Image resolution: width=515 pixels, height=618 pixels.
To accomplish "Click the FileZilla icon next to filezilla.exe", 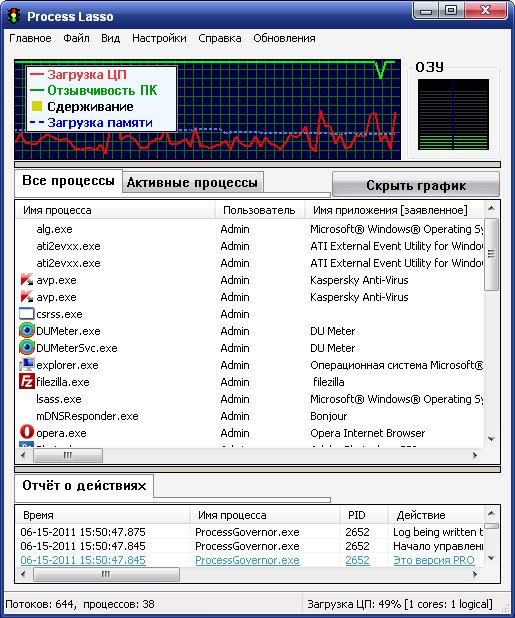I will click(x=27, y=382).
